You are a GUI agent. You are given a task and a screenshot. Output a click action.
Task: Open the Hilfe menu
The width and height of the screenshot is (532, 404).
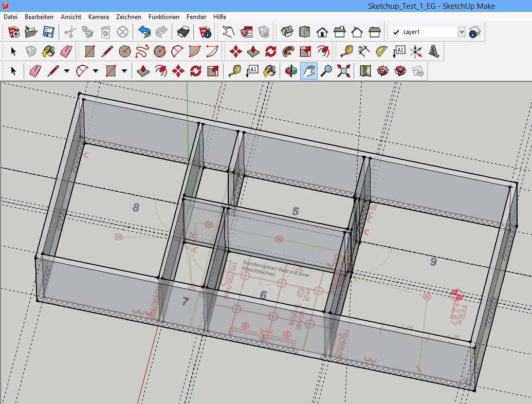click(220, 16)
